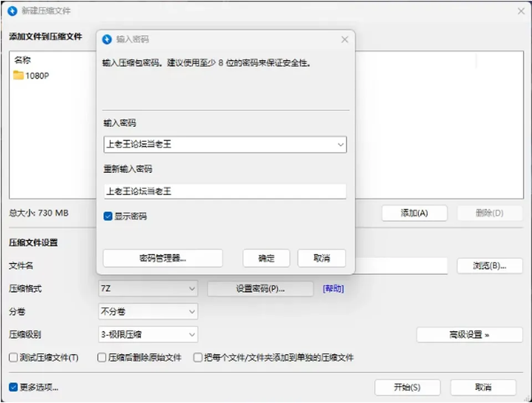Uncheck the 显示密码 checkbox

[x=108, y=216]
